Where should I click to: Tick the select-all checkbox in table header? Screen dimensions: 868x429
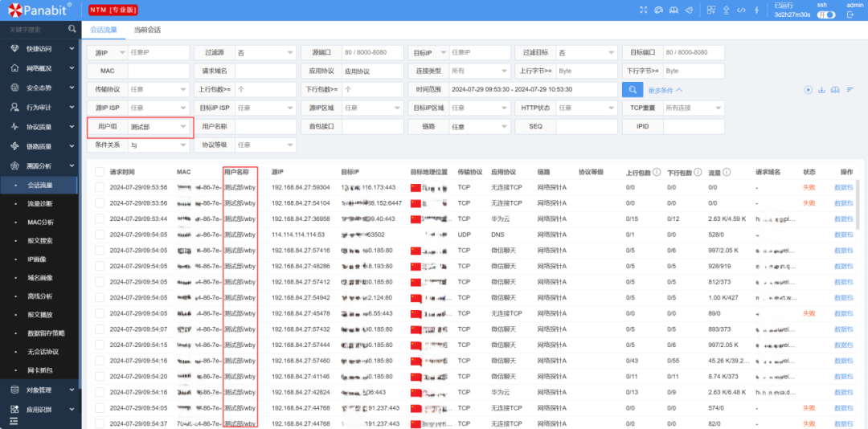(x=100, y=172)
